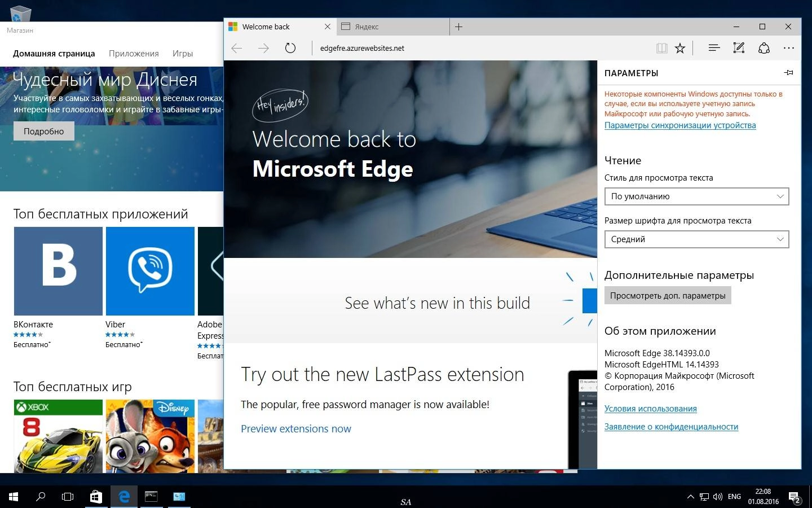The width and height of the screenshot is (812, 508).
Task: Open Store icon on the taskbar
Action: pos(96,497)
